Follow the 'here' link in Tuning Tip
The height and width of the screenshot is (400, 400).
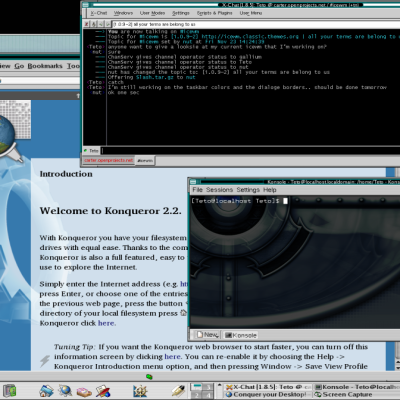(173, 356)
